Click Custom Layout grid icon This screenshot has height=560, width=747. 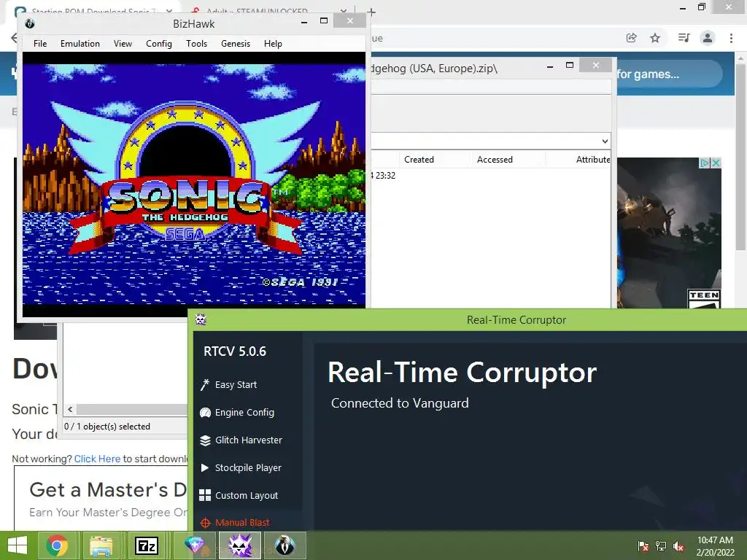pyautogui.click(x=205, y=495)
